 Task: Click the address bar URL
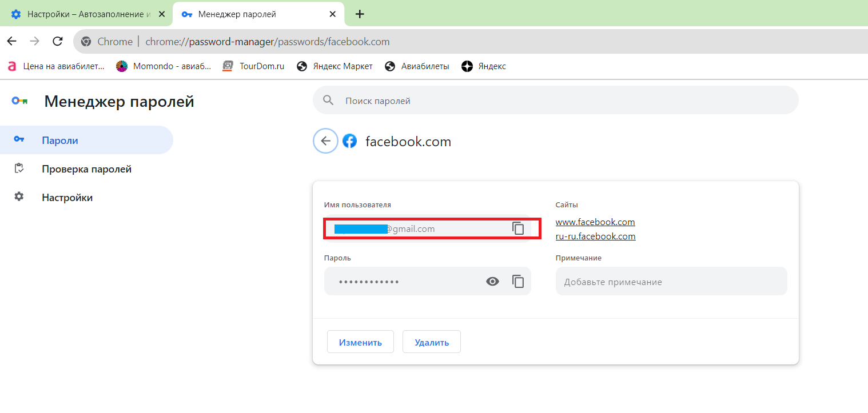click(x=268, y=42)
